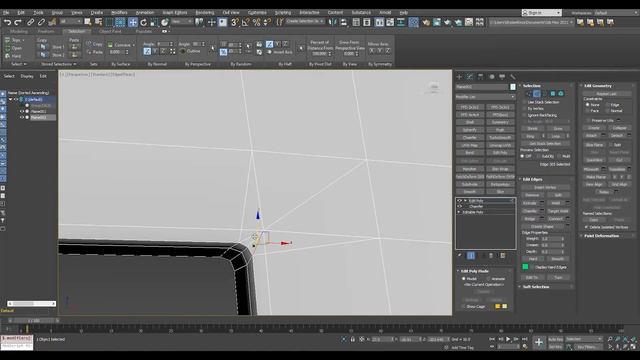Switch to the Object Paint ribbon tab
This screenshot has height=360, width=640.
110,31
